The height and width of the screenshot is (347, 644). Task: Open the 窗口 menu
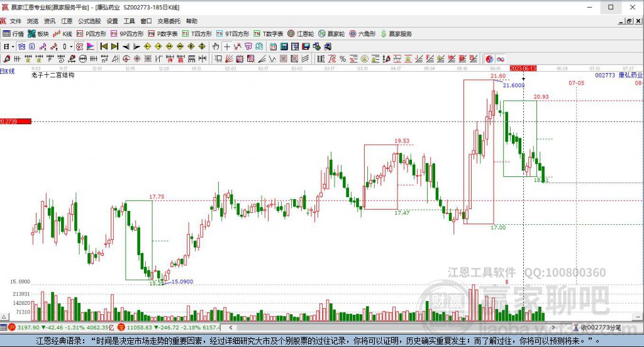[x=146, y=21]
